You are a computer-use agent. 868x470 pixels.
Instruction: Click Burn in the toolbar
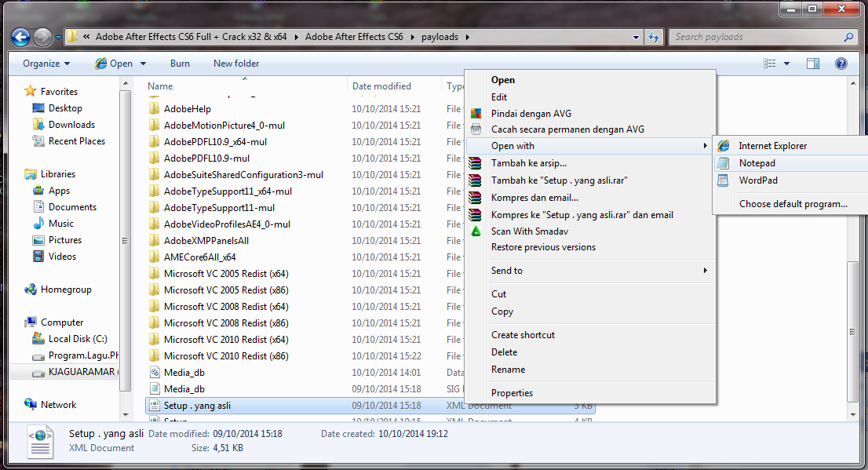pyautogui.click(x=180, y=64)
